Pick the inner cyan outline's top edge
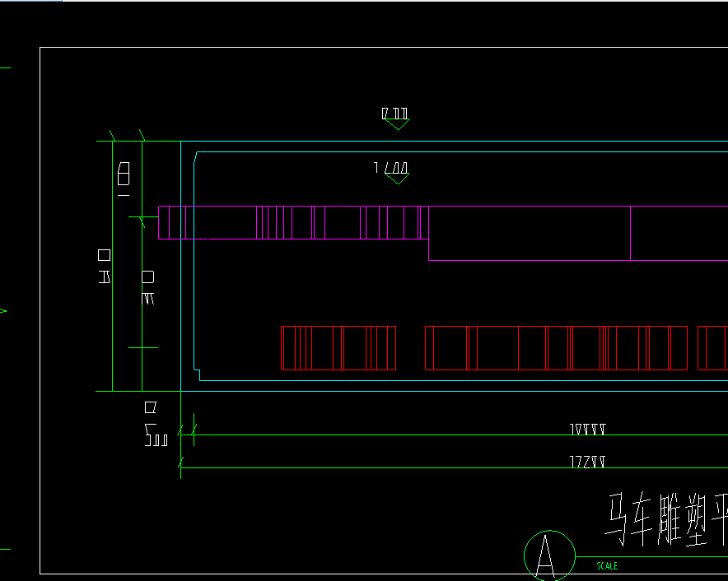The height and width of the screenshot is (581, 728). 462,151
